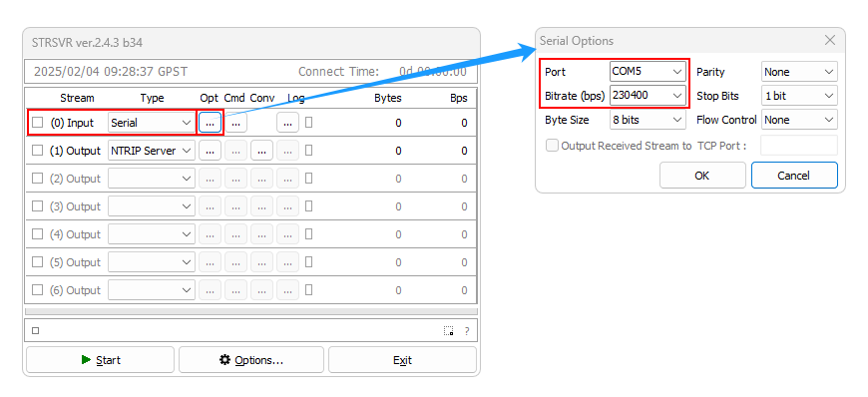
Task: Click the Cancel button in Serial Options
Action: [x=794, y=175]
